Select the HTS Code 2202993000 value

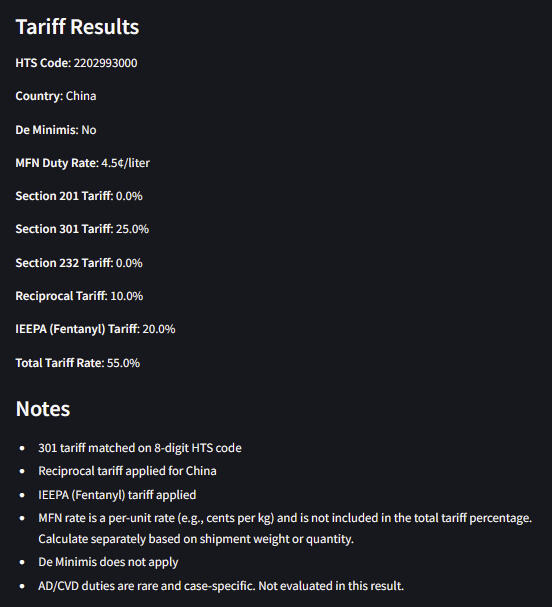[105, 63]
